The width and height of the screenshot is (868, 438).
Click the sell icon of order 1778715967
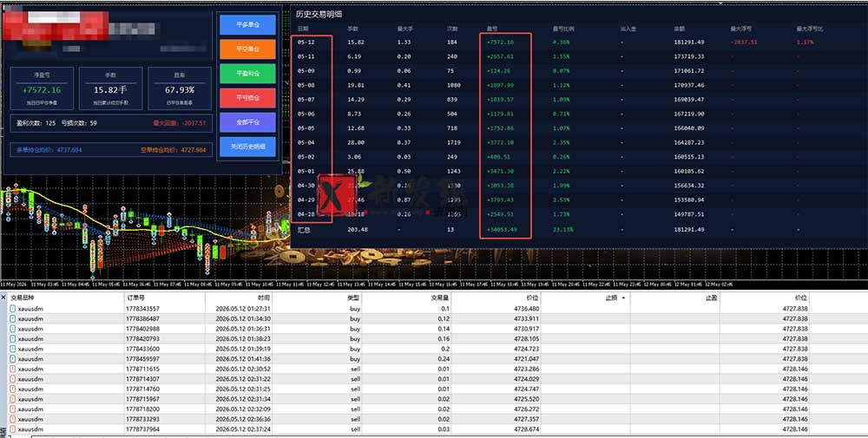tap(13, 399)
